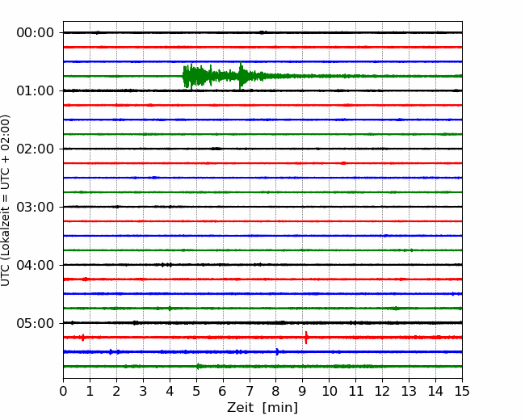Select the x-axis tick label 7
The width and height of the screenshot is (525, 420).
point(250,391)
